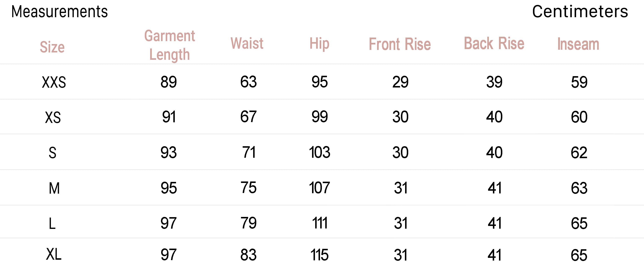Choose the S size row label

53,153
